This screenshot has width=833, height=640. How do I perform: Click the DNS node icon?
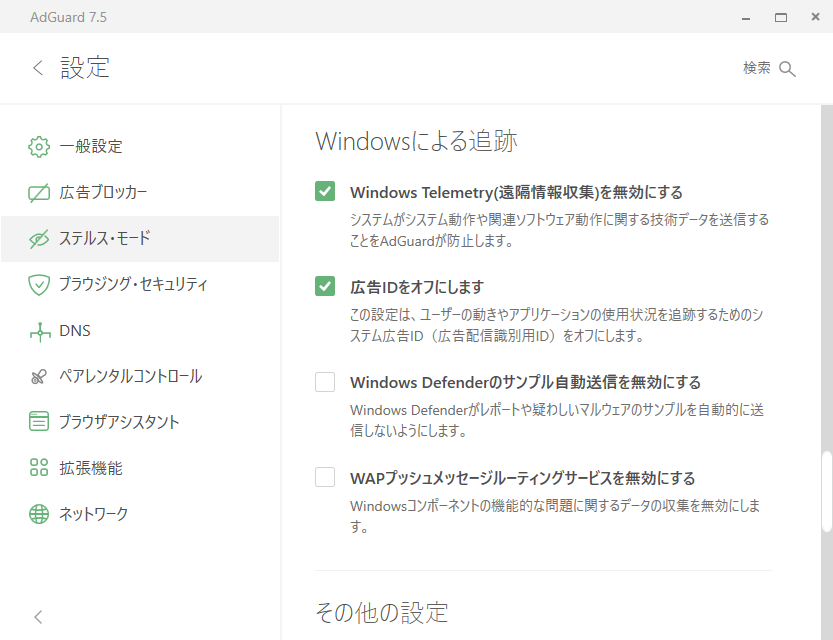tap(40, 331)
